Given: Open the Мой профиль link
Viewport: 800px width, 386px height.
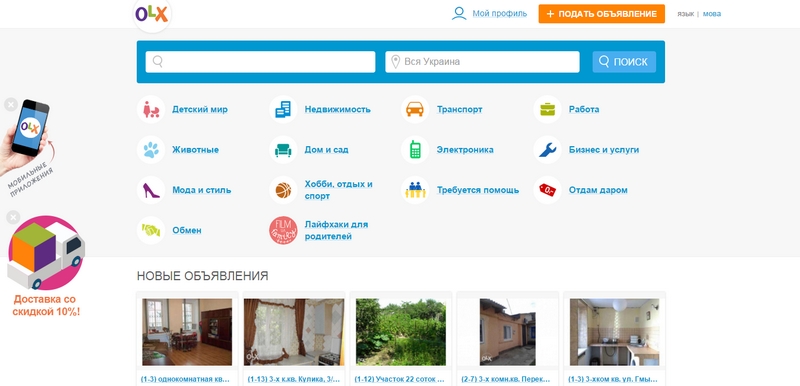Looking at the screenshot, I should pos(499,14).
